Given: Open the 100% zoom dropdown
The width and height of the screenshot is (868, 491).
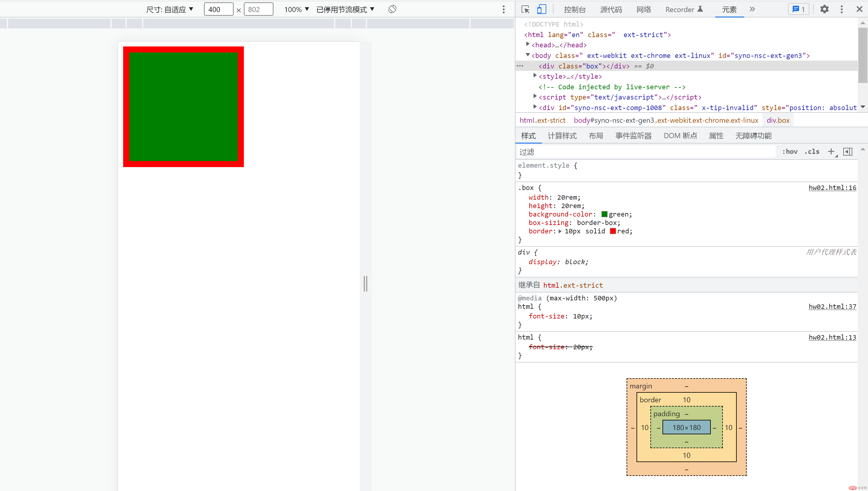Looking at the screenshot, I should click(x=296, y=9).
